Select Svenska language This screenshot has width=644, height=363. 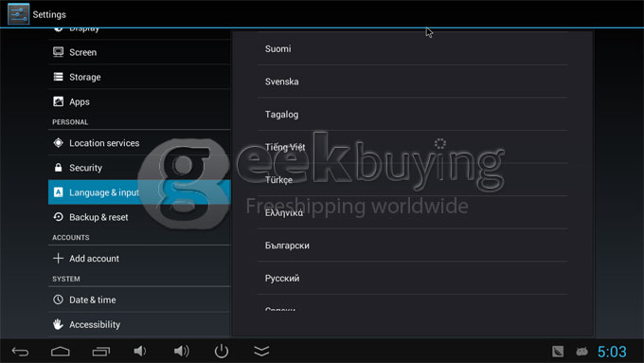point(413,82)
